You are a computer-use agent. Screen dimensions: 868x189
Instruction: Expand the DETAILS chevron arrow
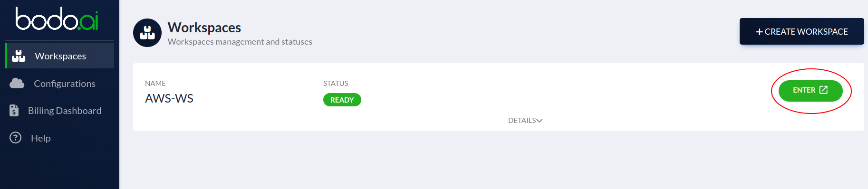pos(540,121)
